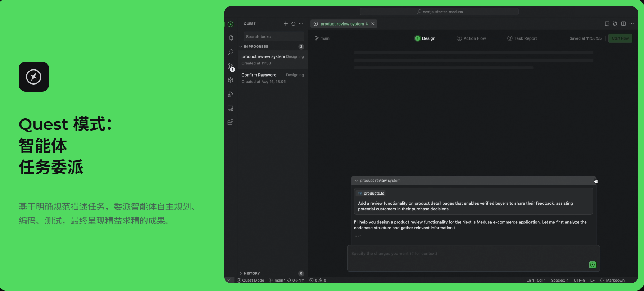Click sync changes 0↓ 1↑ in status bar

(x=296, y=280)
